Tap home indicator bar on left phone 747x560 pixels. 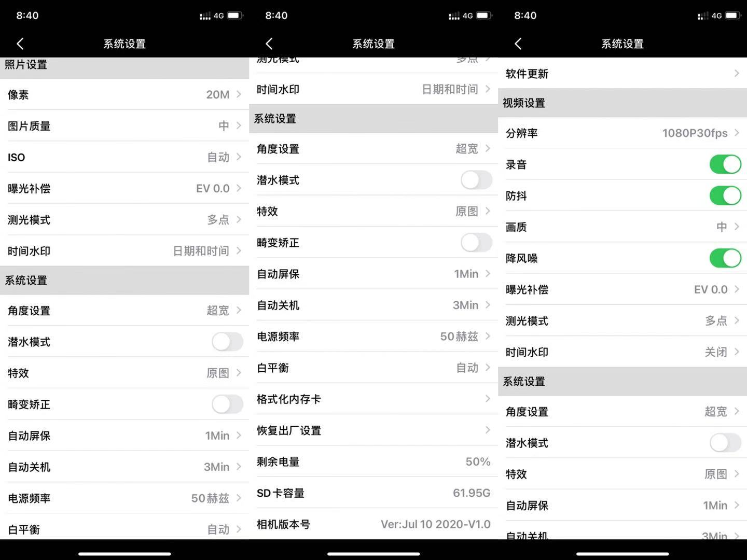[x=125, y=554]
